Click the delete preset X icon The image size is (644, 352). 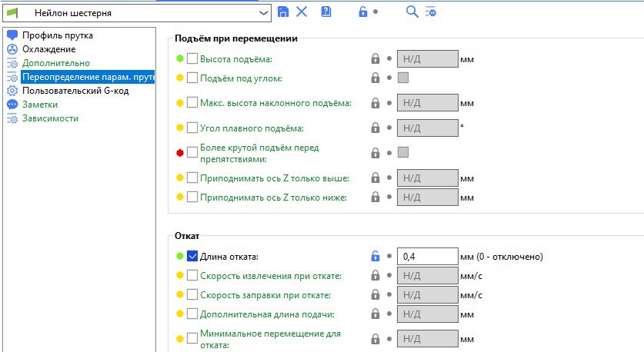pos(302,12)
